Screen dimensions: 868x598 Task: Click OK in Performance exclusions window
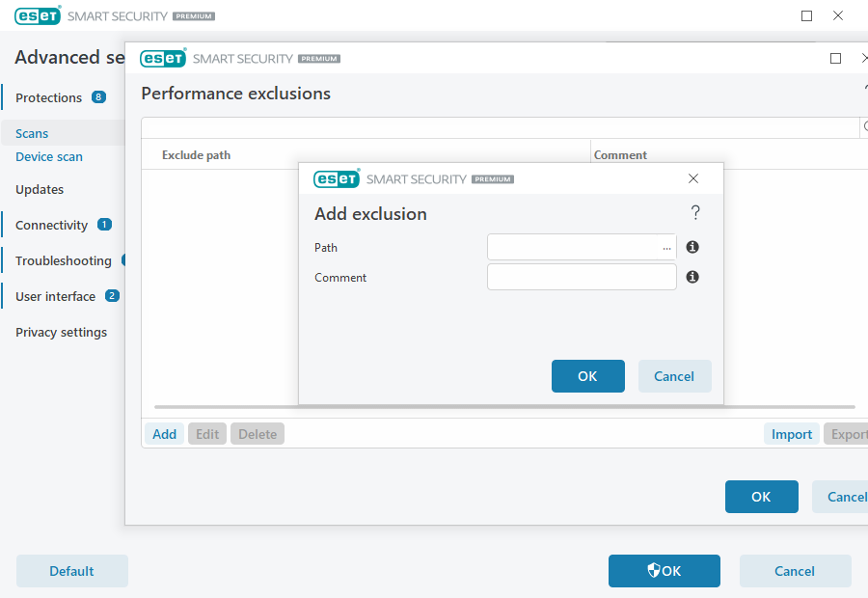point(762,497)
